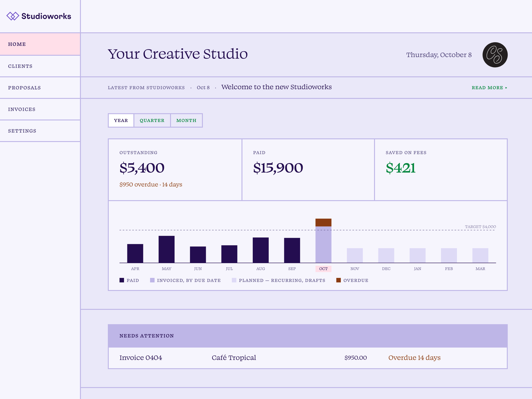Viewport: 532px width, 399px height.
Task: Open the CS profile avatar
Action: pos(495,55)
